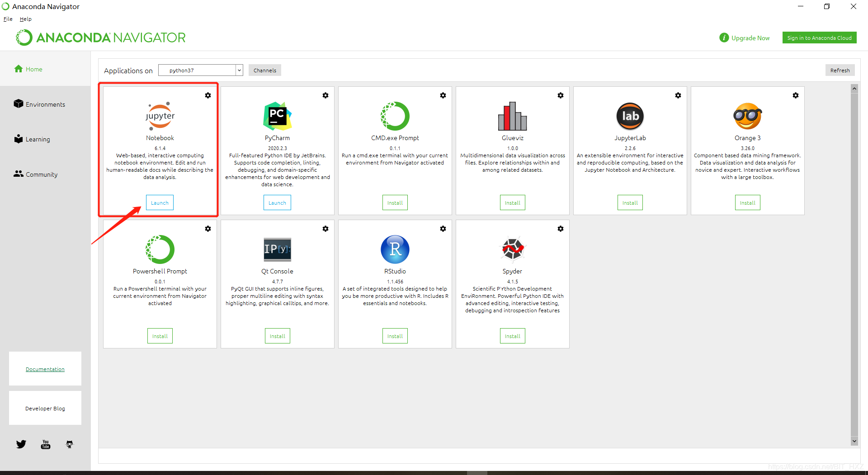The width and height of the screenshot is (868, 475).
Task: Click the scrollbar up arrow
Action: pos(854,89)
